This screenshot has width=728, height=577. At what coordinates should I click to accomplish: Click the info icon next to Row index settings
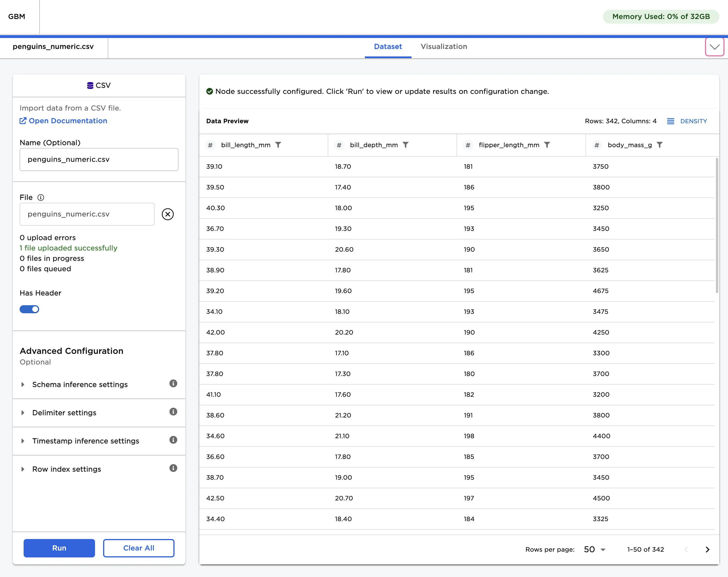tap(173, 468)
